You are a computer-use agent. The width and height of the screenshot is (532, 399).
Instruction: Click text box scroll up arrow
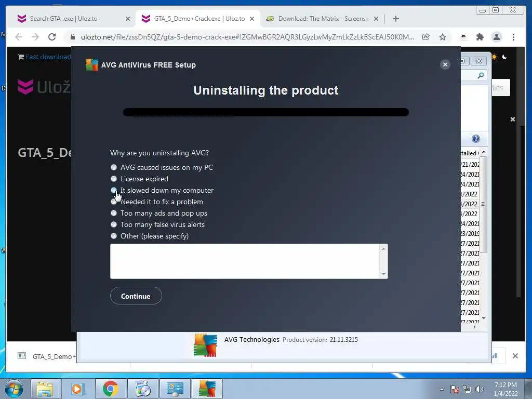383,249
